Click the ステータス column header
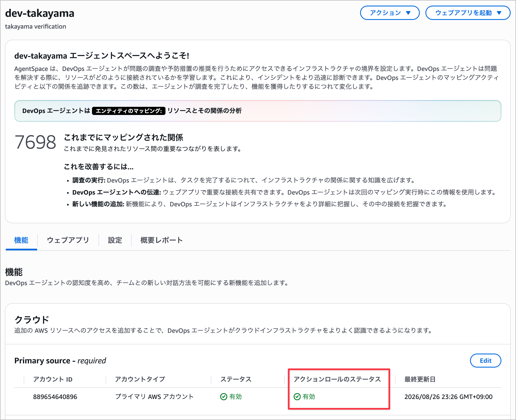Viewport: 516px width, 420px height. [236, 379]
